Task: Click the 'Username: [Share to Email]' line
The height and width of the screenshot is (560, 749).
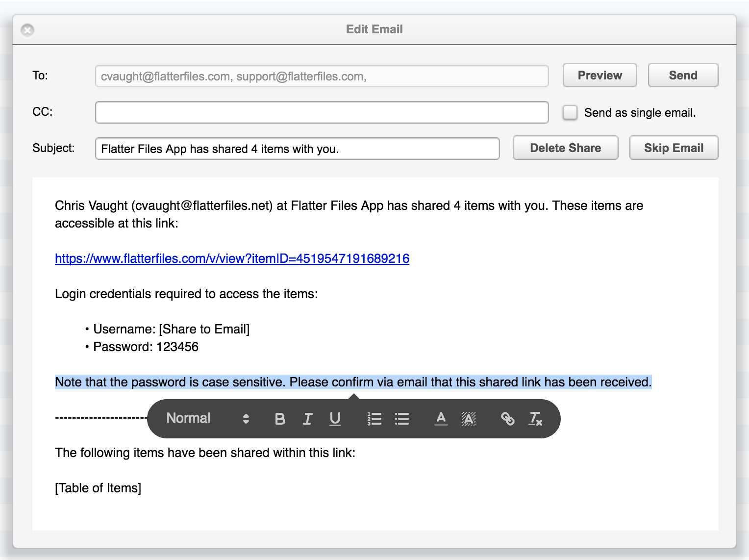Action: 171,329
